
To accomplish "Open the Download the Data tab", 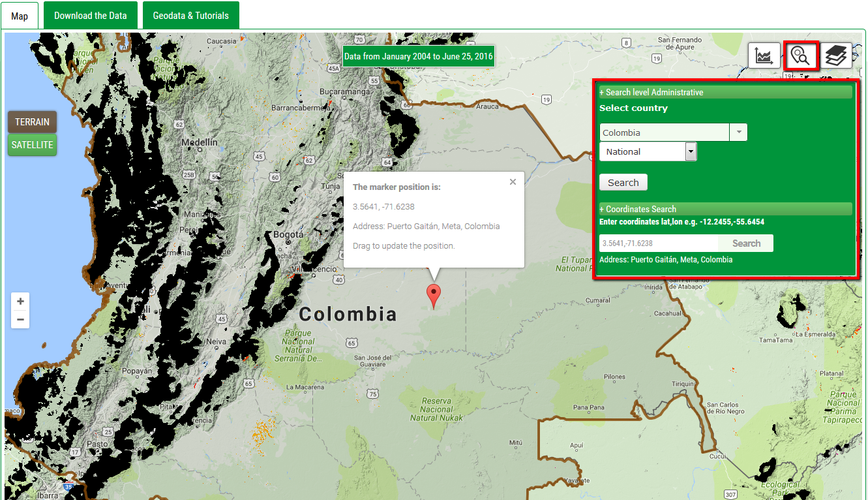I will 91,16.
